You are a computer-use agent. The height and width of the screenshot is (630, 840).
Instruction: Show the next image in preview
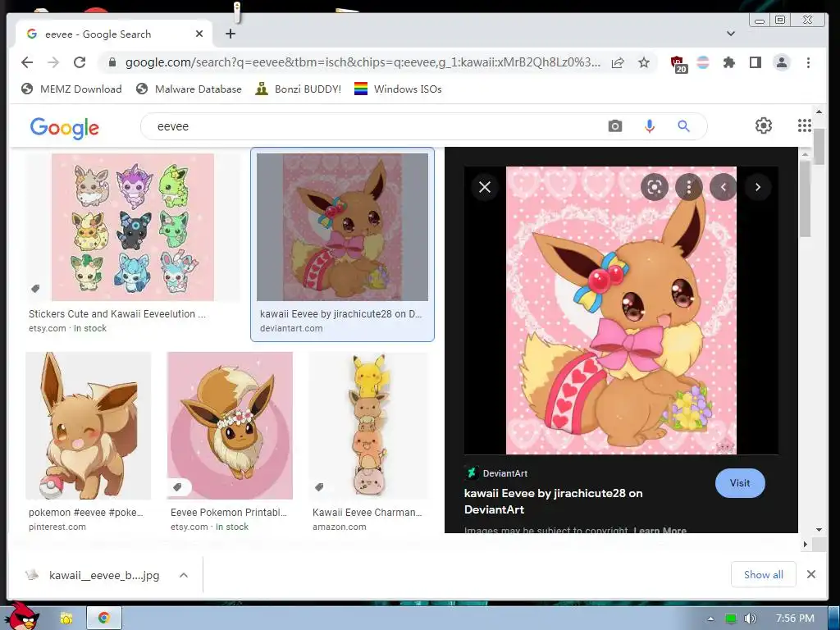tap(757, 187)
